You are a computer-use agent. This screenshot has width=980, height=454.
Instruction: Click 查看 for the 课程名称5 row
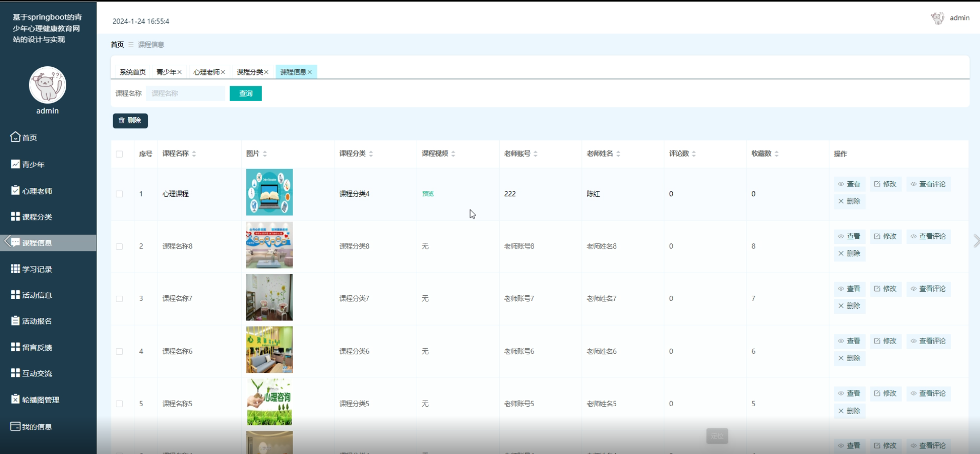[849, 394]
